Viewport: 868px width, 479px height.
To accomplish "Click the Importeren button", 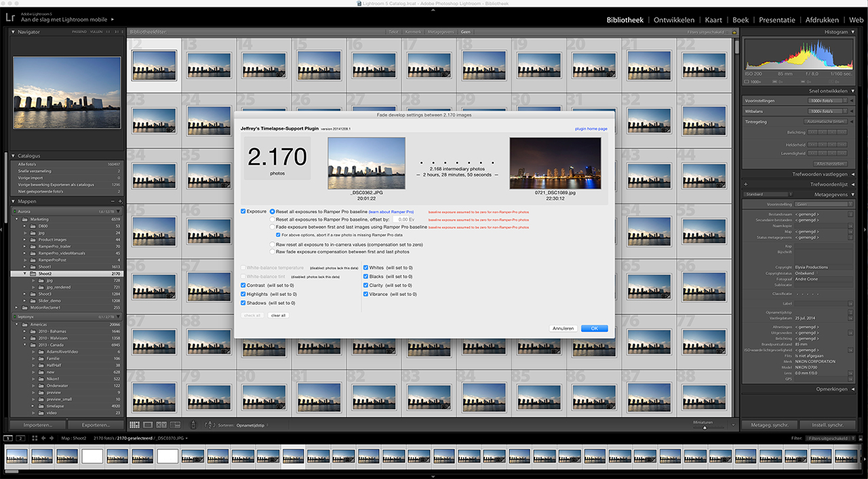I will click(38, 425).
